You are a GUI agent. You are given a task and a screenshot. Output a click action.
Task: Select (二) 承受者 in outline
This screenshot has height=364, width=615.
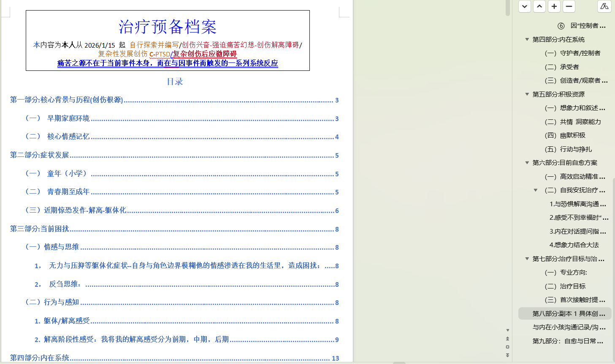[x=562, y=67]
